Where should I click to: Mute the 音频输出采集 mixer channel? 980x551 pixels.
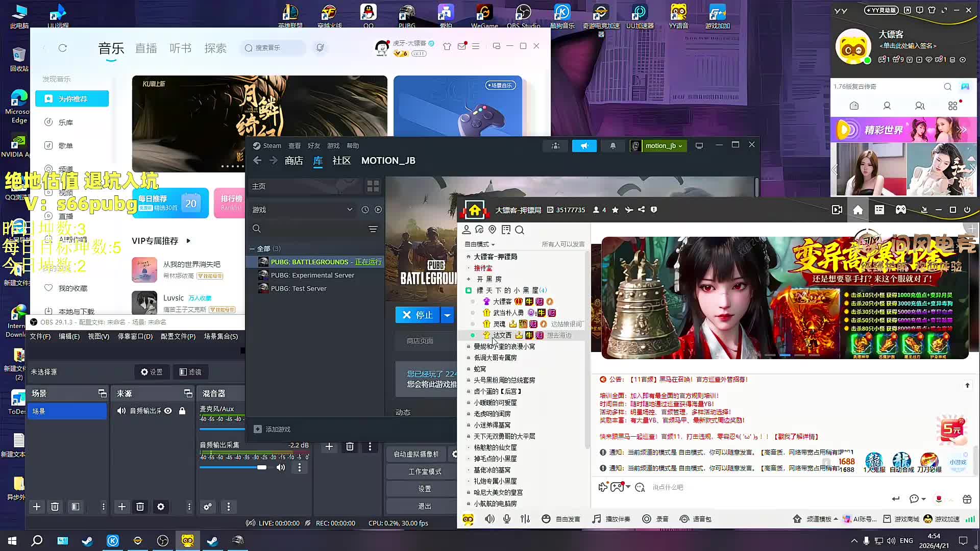pos(281,467)
